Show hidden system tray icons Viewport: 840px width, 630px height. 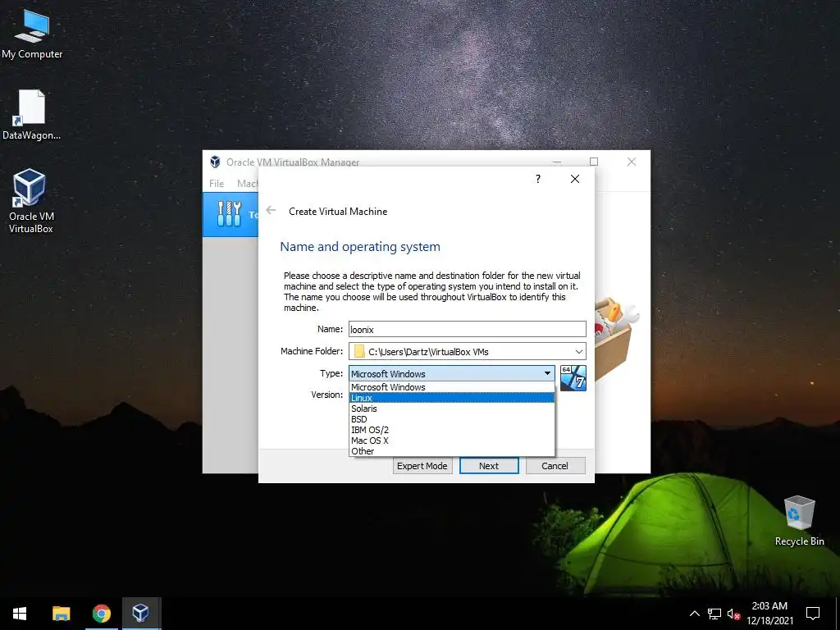[694, 614]
